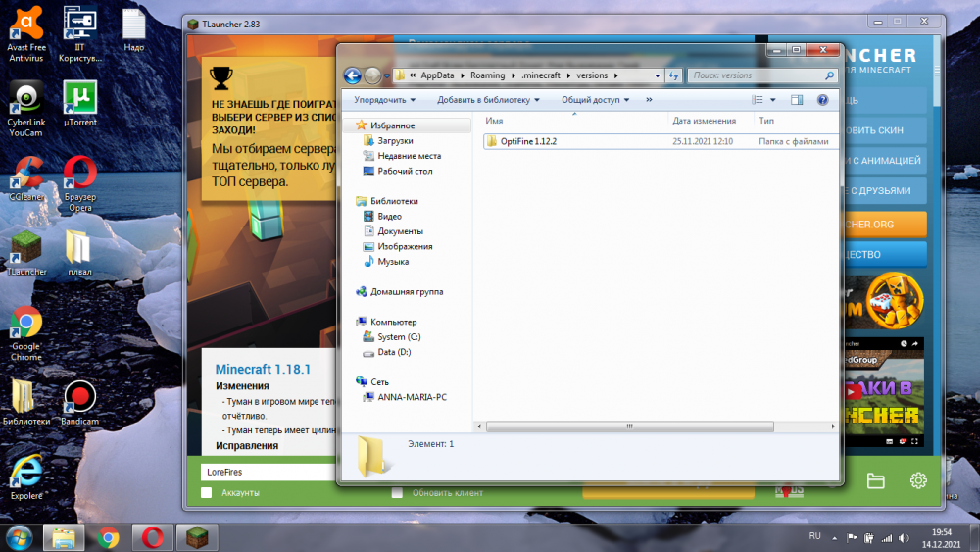Open the IIT Користувач desktop shortcut
The height and width of the screenshot is (552, 980).
[80, 34]
